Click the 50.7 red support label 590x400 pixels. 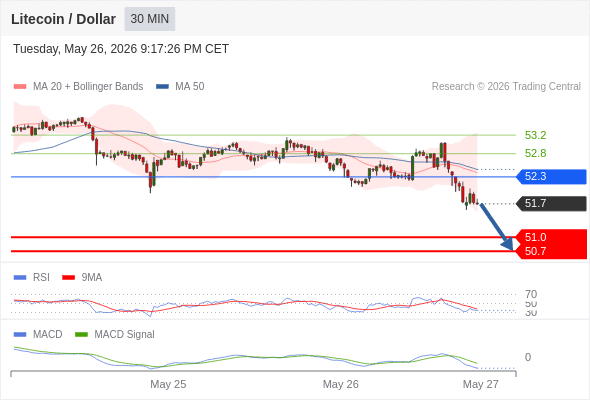pyautogui.click(x=535, y=251)
